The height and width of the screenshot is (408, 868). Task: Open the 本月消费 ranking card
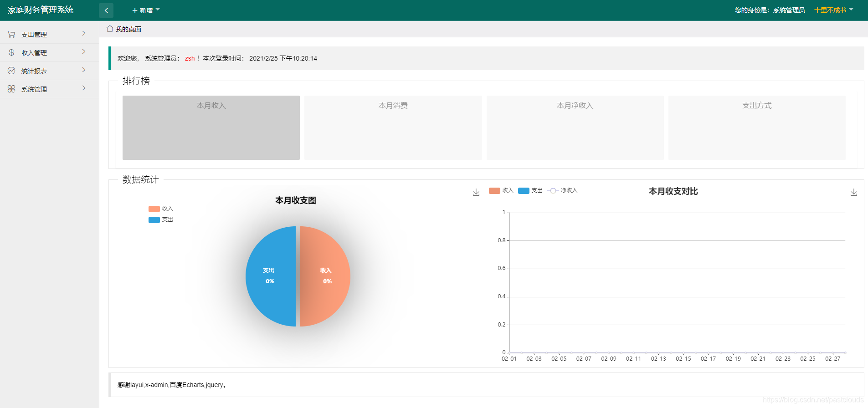(393, 127)
